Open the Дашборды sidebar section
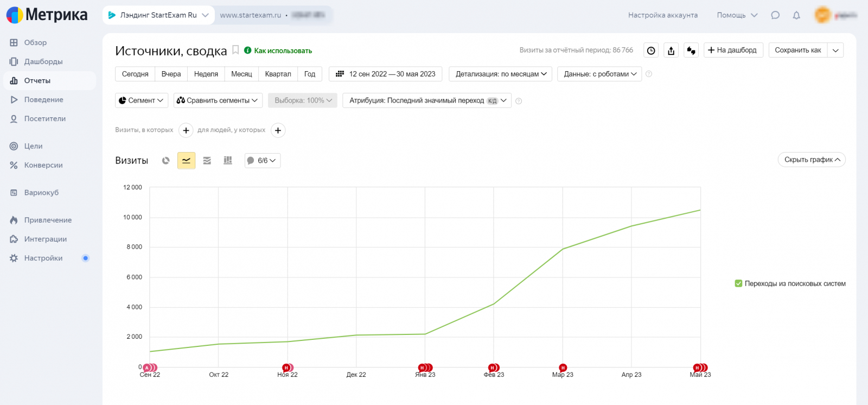The height and width of the screenshot is (405, 868). 43,61
